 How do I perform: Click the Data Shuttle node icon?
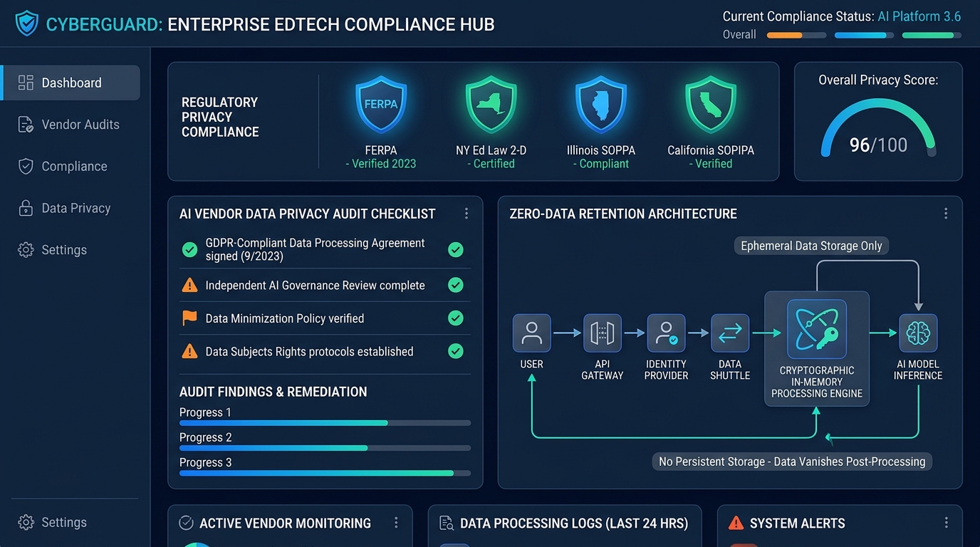730,333
